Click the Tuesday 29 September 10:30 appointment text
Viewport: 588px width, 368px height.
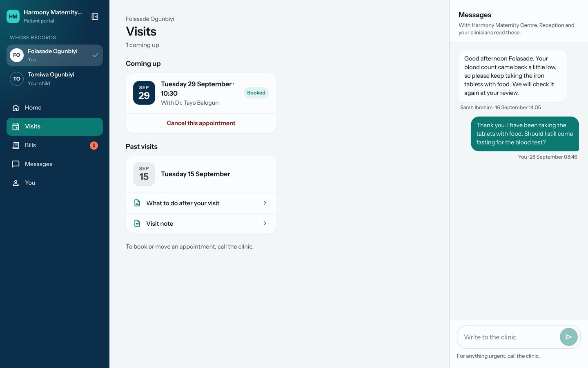[198, 89]
